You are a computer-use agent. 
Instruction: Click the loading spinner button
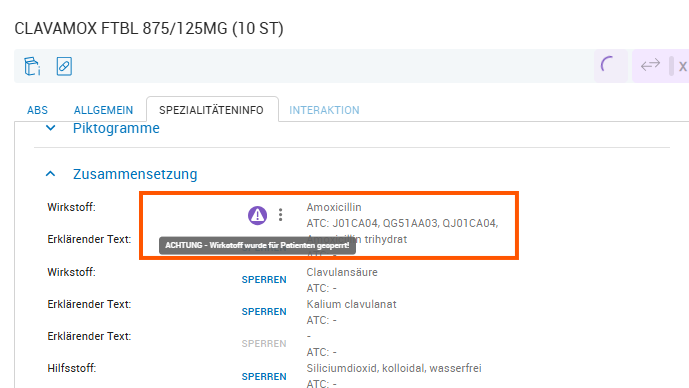611,66
